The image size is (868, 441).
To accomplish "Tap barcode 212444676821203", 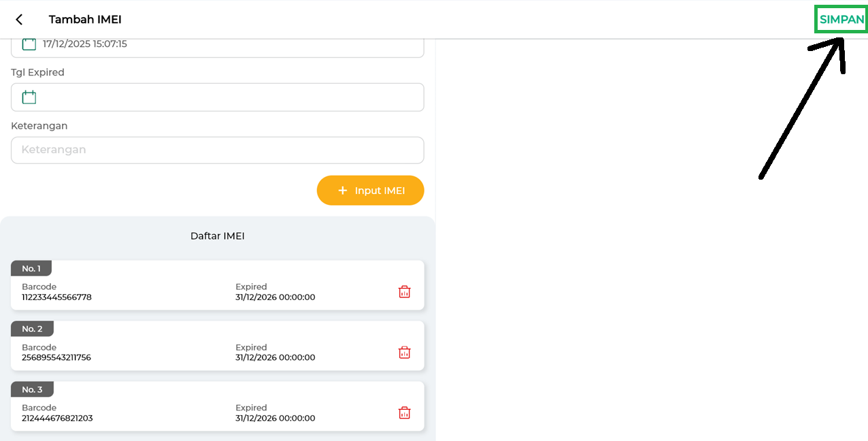I will [57, 419].
